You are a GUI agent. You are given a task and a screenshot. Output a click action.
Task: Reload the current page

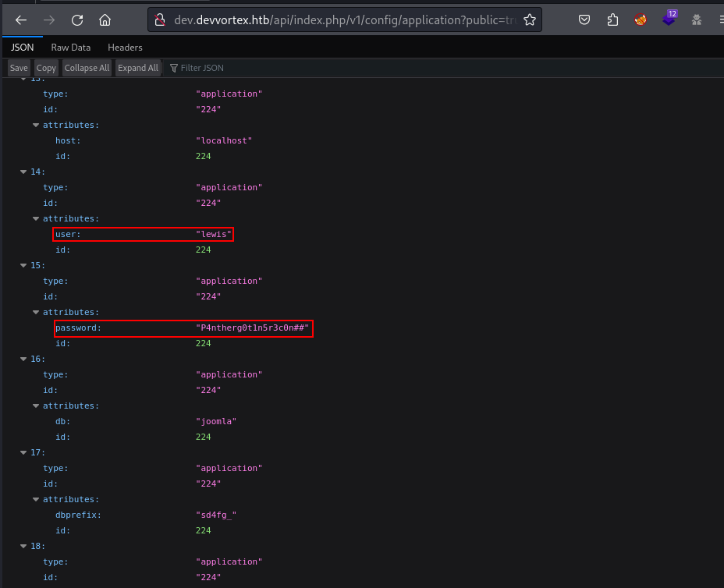click(x=77, y=19)
